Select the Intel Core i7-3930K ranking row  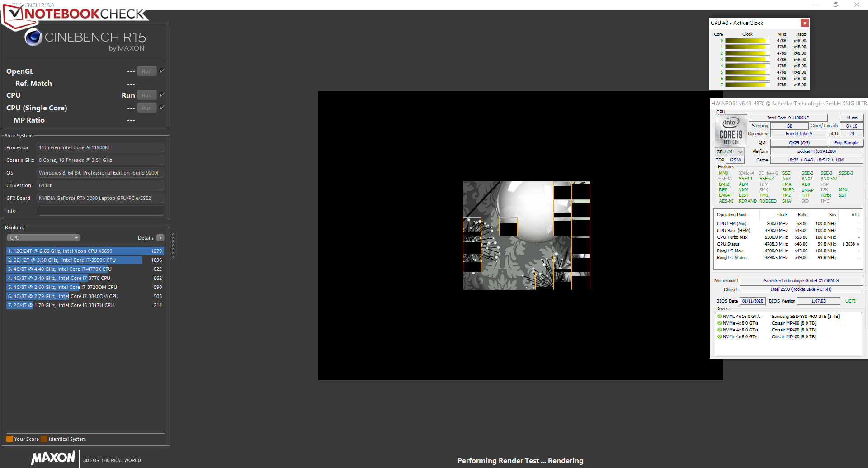click(85, 260)
